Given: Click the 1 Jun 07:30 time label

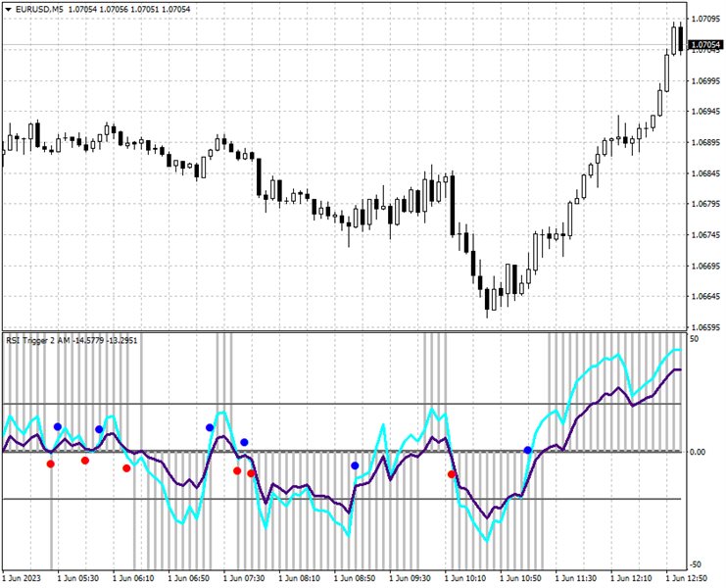Looking at the screenshot, I should click(244, 579).
